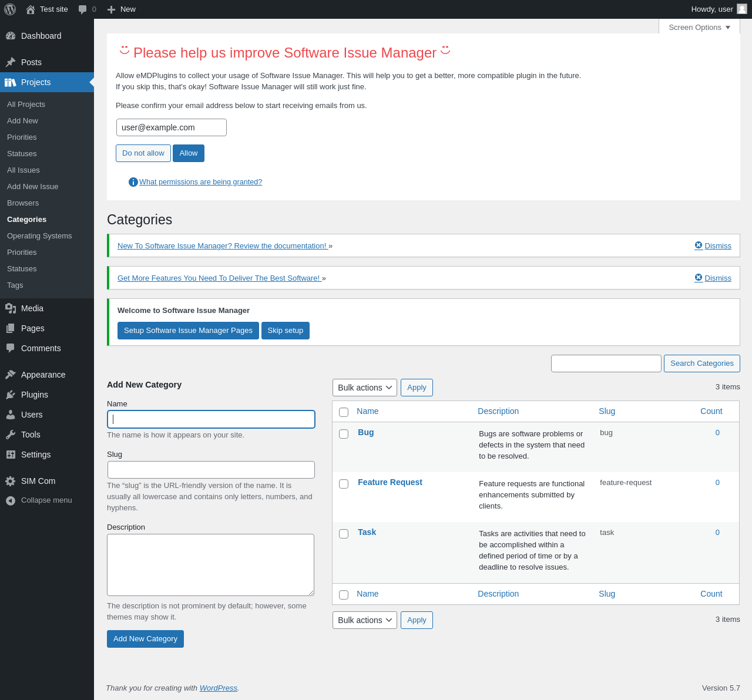Image resolution: width=752 pixels, height=700 pixels.
Task: Check the Task category checkbox
Action: click(x=344, y=534)
